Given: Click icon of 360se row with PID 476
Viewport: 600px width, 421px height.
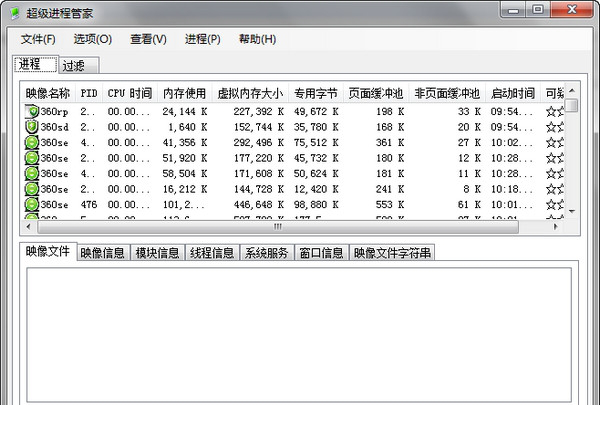Looking at the screenshot, I should coord(32,204).
